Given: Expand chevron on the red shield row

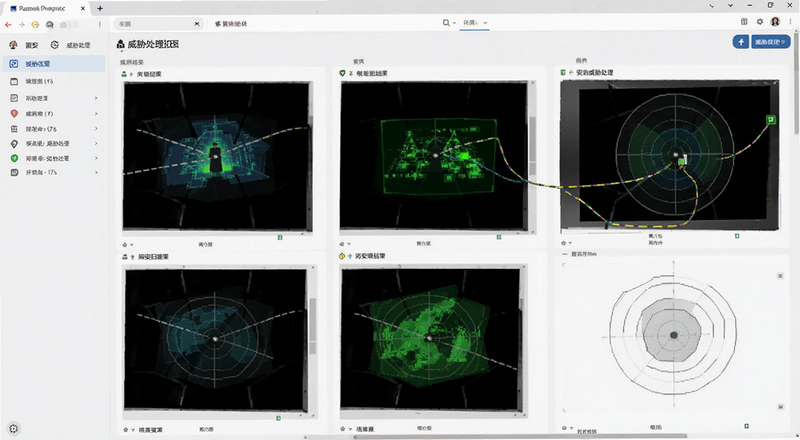Looking at the screenshot, I should coord(96,113).
